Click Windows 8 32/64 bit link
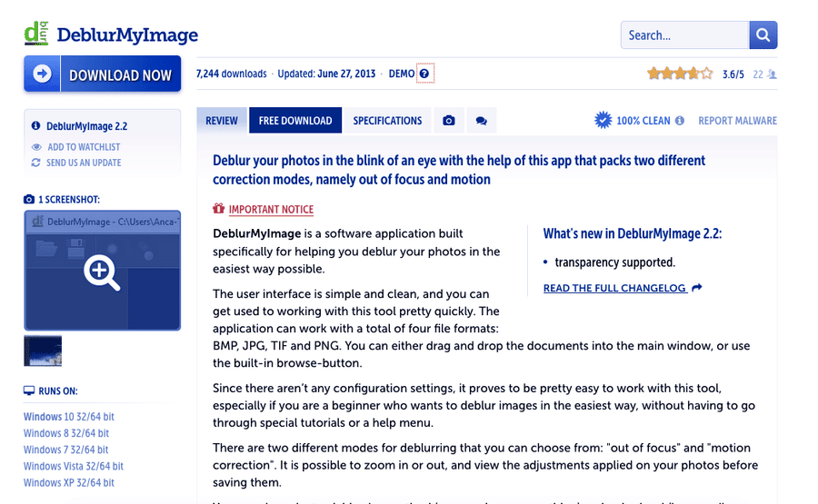 pyautogui.click(x=66, y=433)
